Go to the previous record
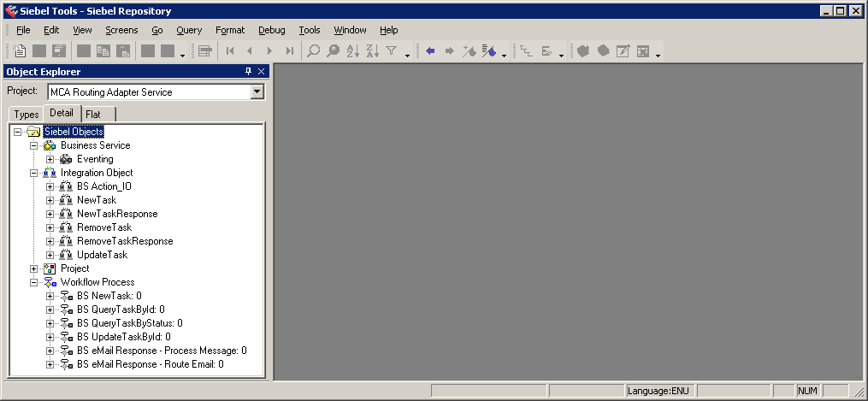The width and height of the screenshot is (868, 401). [250, 51]
